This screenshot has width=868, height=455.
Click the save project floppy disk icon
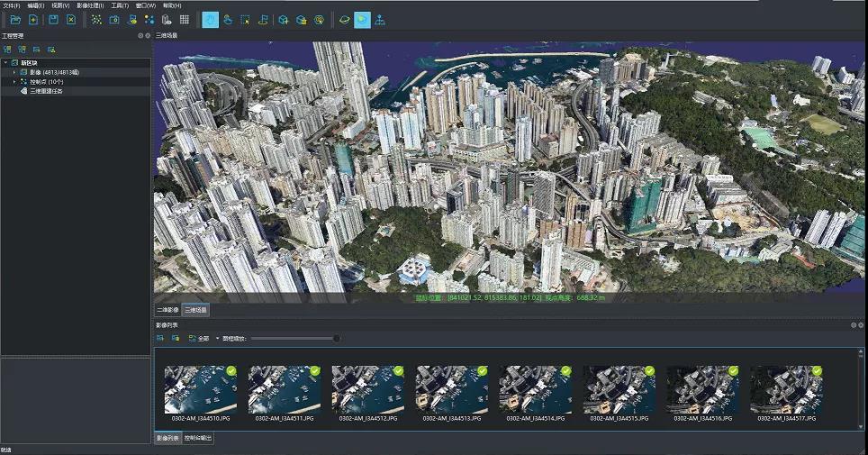point(53,19)
